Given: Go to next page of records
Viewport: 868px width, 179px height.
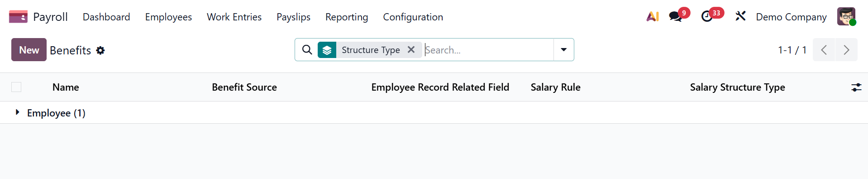Looking at the screenshot, I should click(846, 50).
